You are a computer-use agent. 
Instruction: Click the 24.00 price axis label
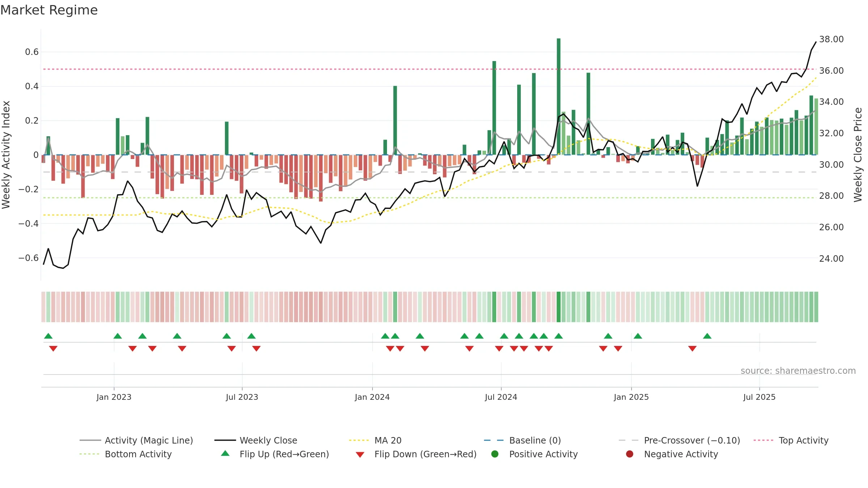831,258
